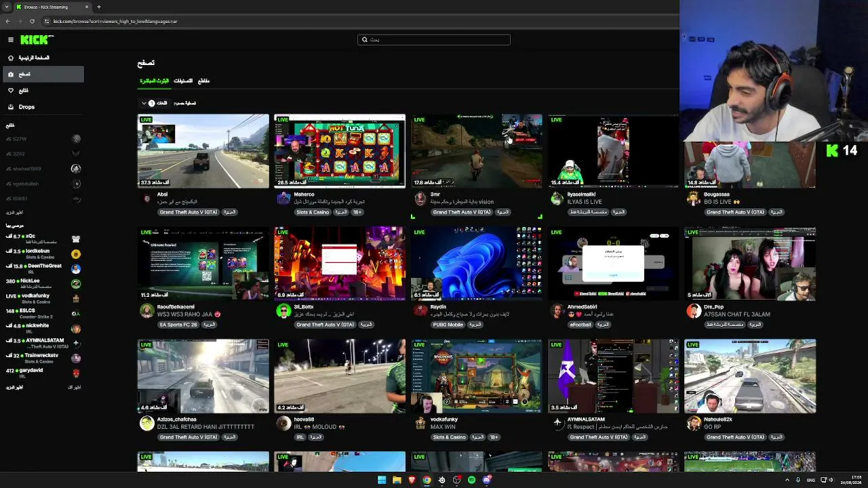The width and height of the screenshot is (868, 488).
Task: Click Raydin's channel avatar
Action: (x=420, y=311)
